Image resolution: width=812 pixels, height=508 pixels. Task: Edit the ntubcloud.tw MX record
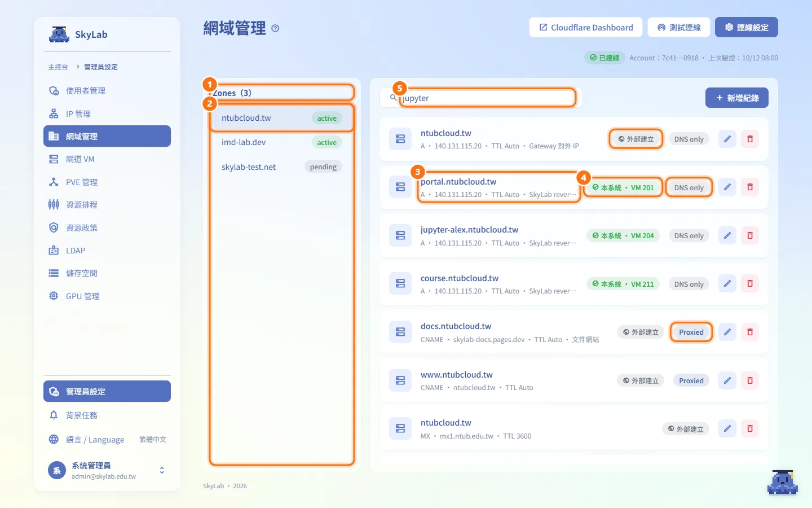tap(727, 428)
